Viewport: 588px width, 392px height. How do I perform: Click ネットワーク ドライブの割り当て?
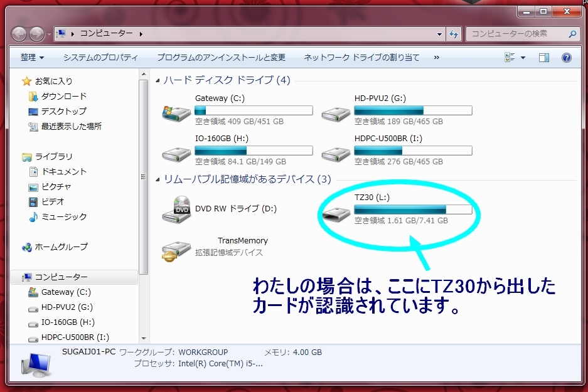click(x=361, y=57)
